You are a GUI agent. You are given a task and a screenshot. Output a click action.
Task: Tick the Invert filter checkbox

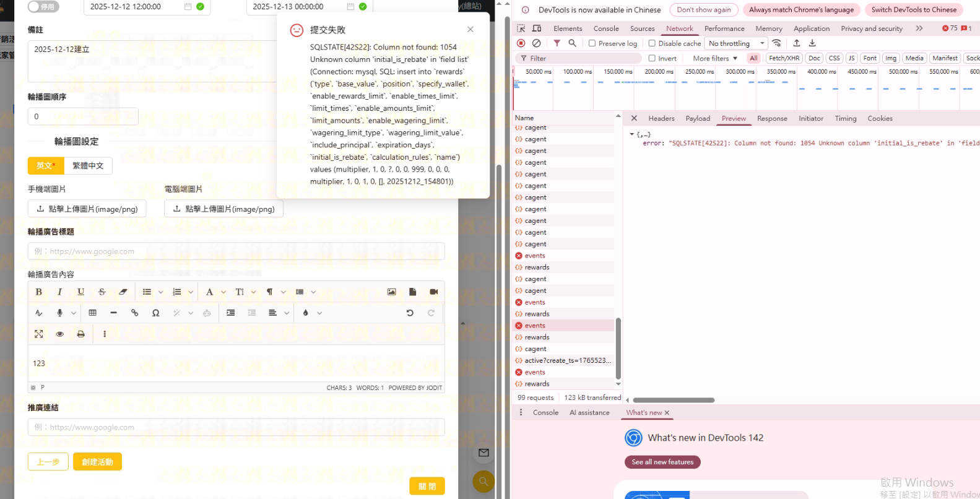click(x=652, y=58)
